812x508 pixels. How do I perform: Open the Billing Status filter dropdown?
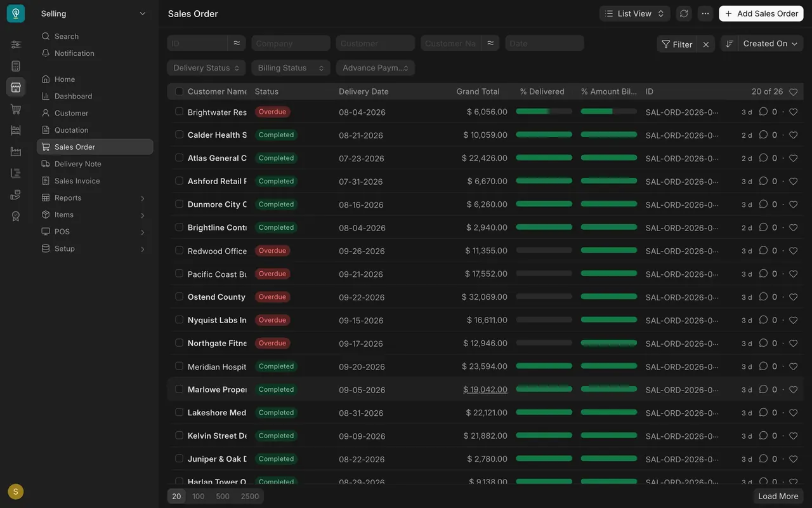(291, 68)
